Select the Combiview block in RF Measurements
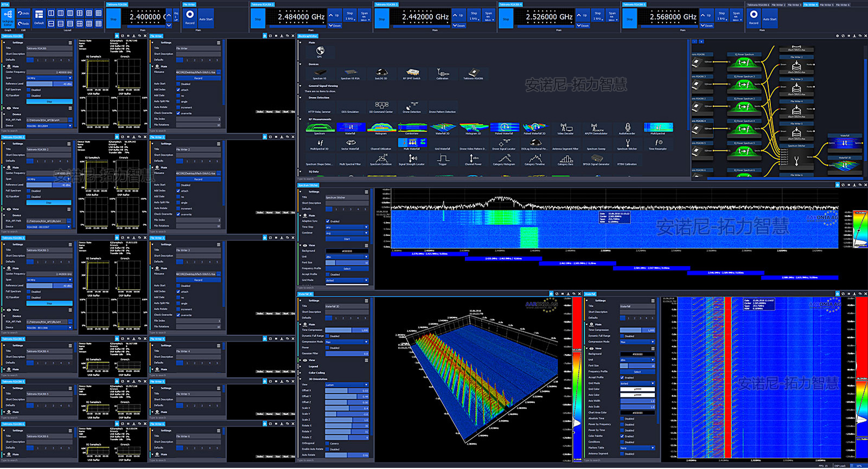This screenshot has width=868, height=469. 412,129
